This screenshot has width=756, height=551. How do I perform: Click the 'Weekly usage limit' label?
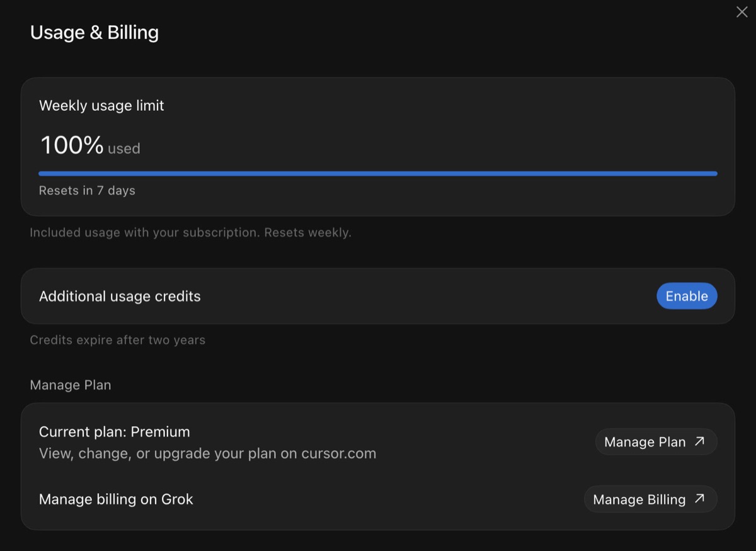point(101,106)
